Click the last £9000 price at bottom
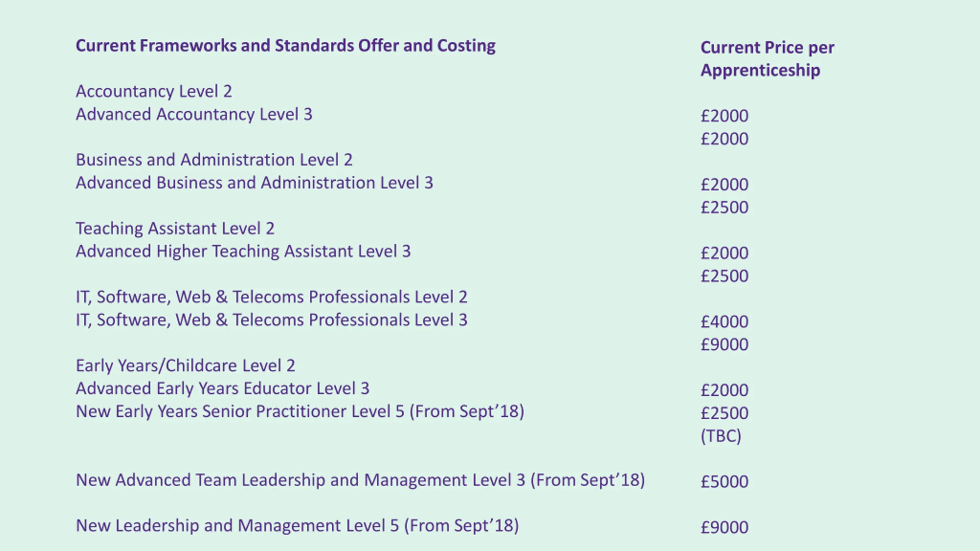Screen dimensions: 980x551 [724, 527]
